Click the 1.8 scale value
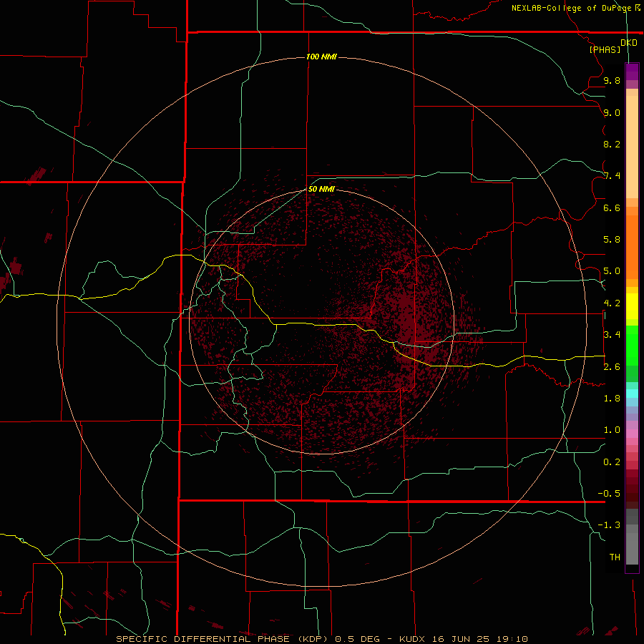Screen dimensions: 644x644 click(x=612, y=399)
